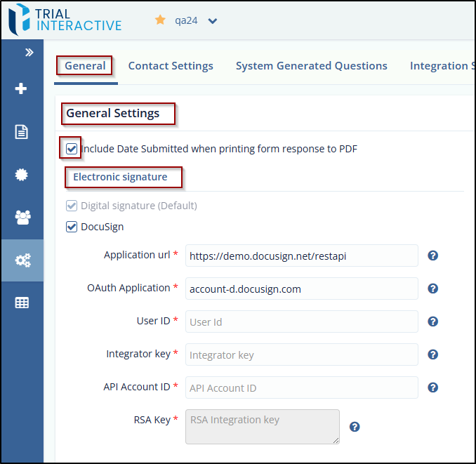The height and width of the screenshot is (464, 476).
Task: Focus the API Account ID input field
Action: tap(301, 387)
